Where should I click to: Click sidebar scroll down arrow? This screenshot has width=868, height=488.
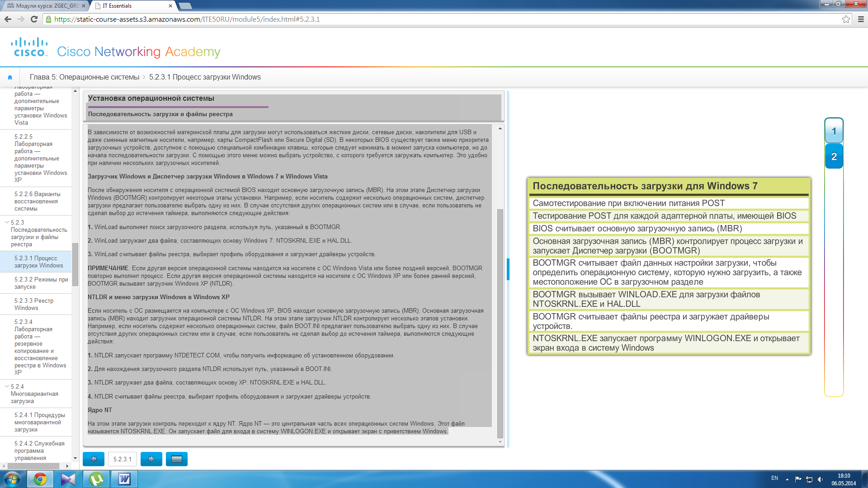pyautogui.click(x=75, y=458)
